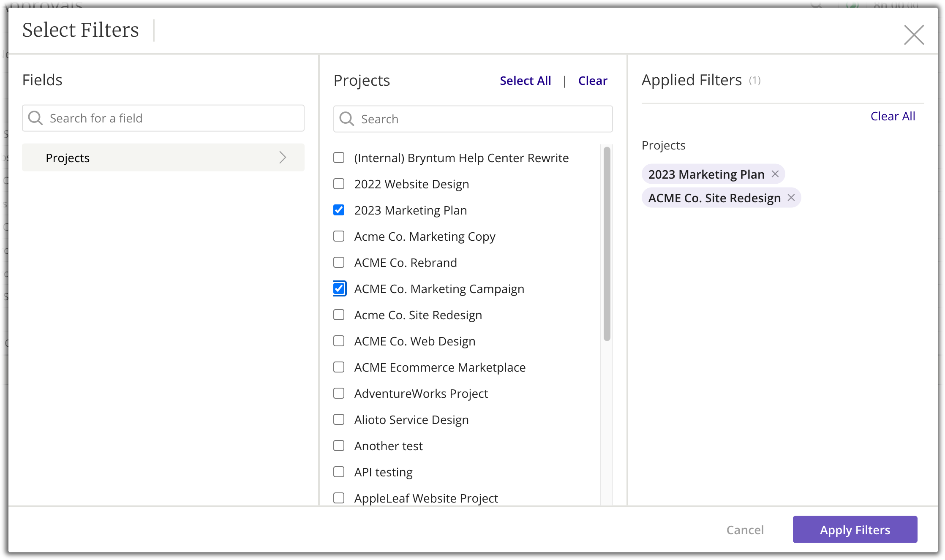The width and height of the screenshot is (945, 560).
Task: Select the Projects field in the Fields list
Action: tap(163, 158)
